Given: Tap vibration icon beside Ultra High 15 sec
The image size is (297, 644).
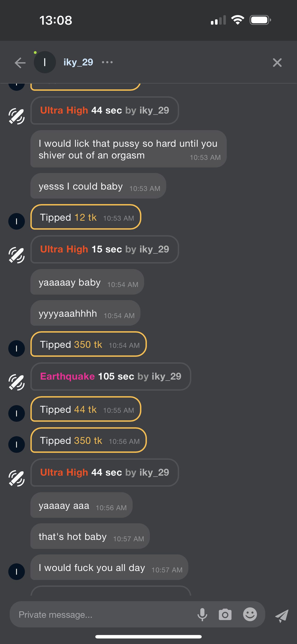Looking at the screenshot, I should 17,255.
